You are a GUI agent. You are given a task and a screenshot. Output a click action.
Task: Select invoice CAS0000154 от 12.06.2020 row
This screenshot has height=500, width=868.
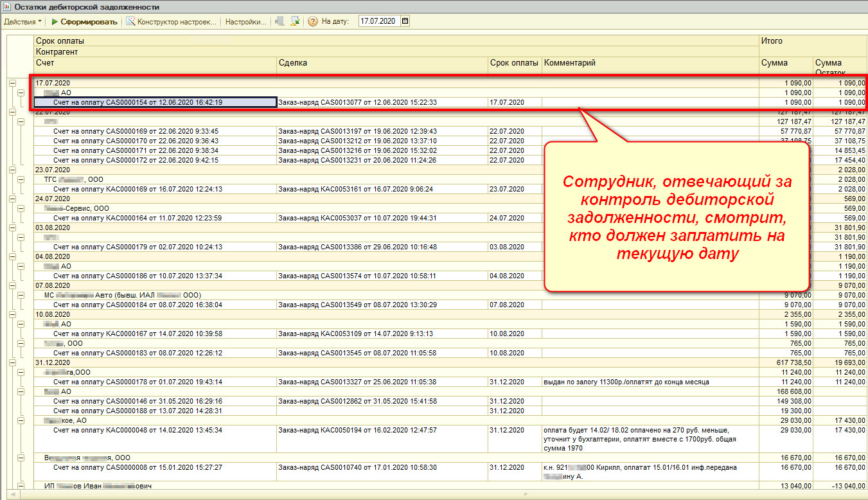[155, 102]
